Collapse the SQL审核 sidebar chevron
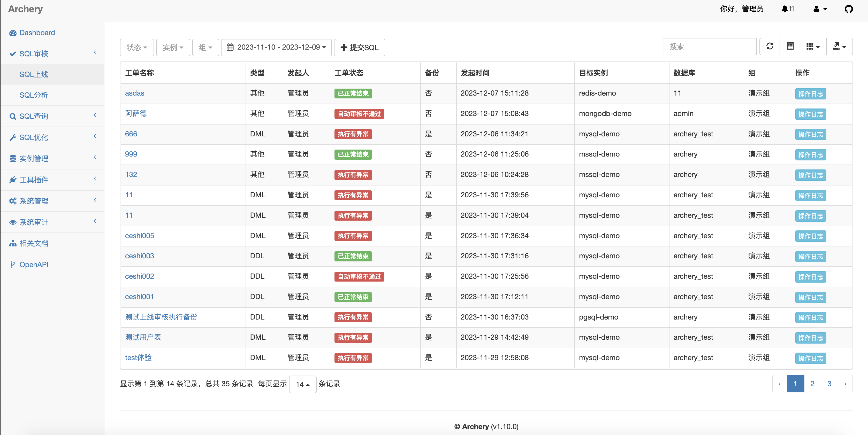This screenshot has height=435, width=868. pyautogui.click(x=95, y=52)
